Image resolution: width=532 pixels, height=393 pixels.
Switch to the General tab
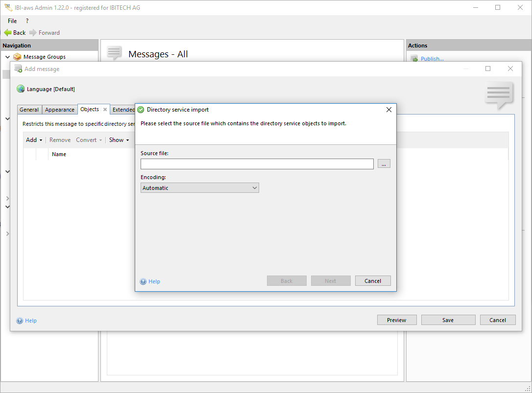point(29,110)
